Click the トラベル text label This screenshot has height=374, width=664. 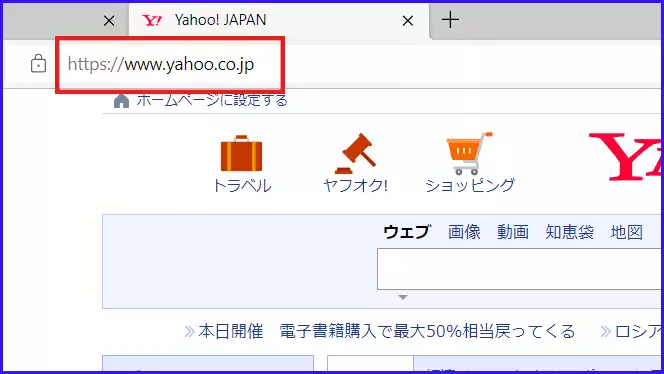242,186
